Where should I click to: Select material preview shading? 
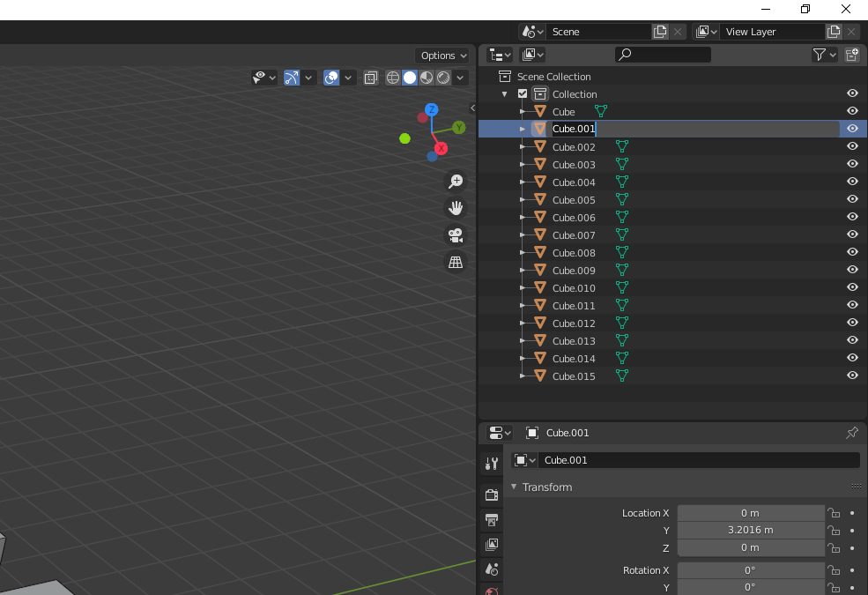pyautogui.click(x=427, y=78)
